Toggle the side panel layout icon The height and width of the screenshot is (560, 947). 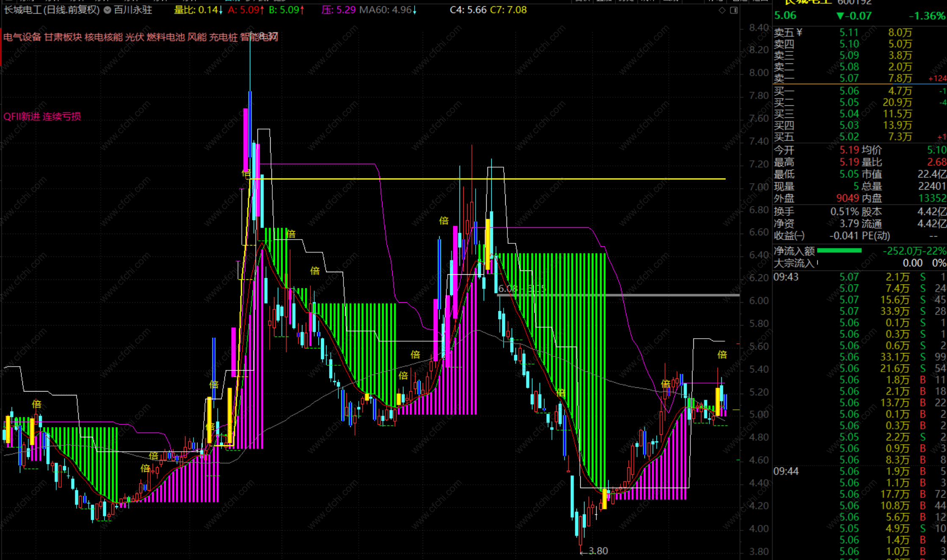pyautogui.click(x=734, y=10)
